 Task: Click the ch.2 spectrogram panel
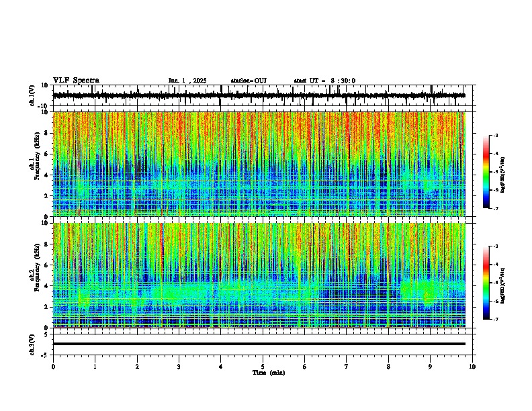pos(259,275)
